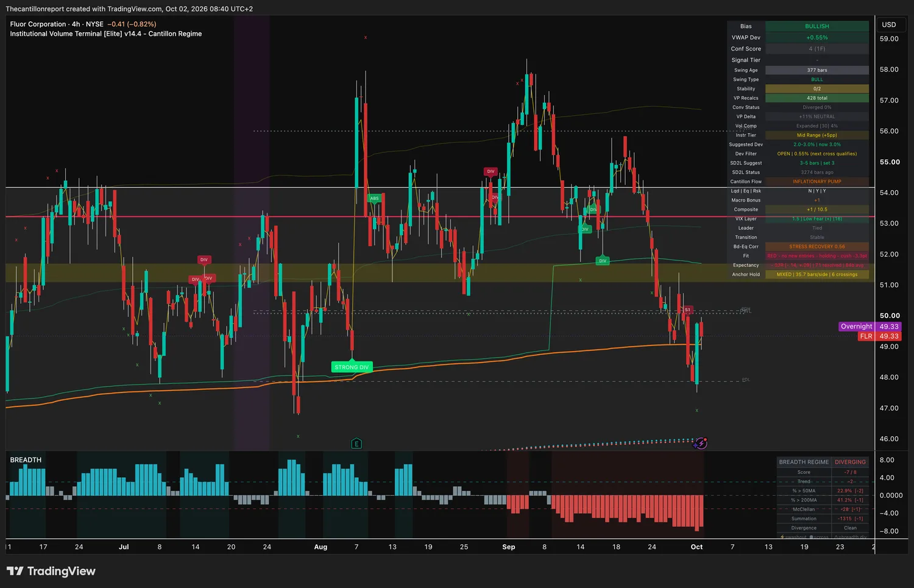The width and height of the screenshot is (914, 588).
Task: Click the red S1 signal label
Action: (687, 310)
